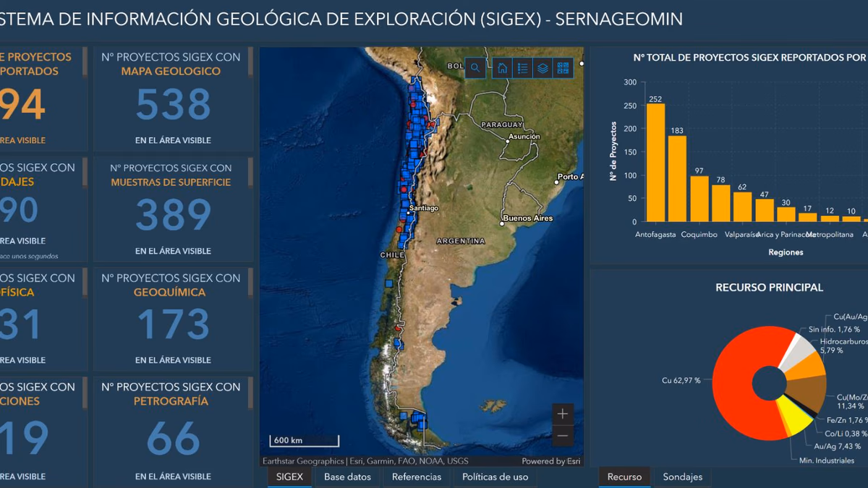
Task: Click the Regiones axis title
Action: click(786, 252)
